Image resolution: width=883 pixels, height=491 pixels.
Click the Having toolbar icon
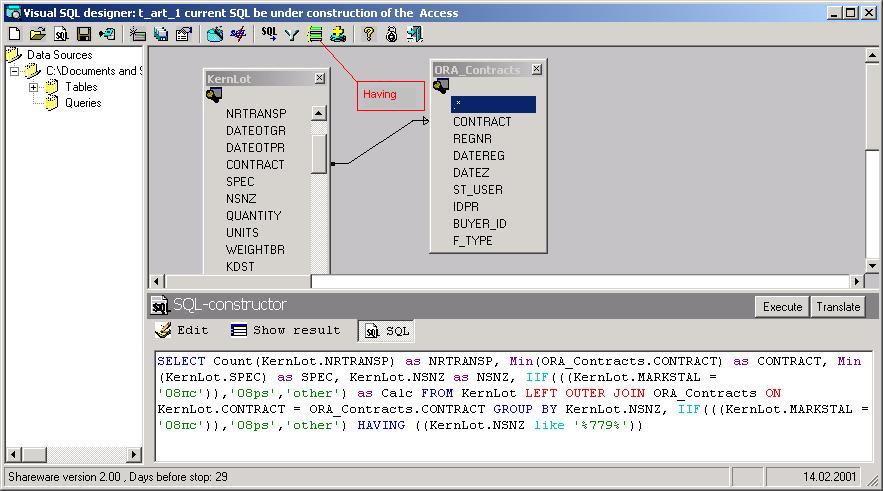pyautogui.click(x=315, y=34)
